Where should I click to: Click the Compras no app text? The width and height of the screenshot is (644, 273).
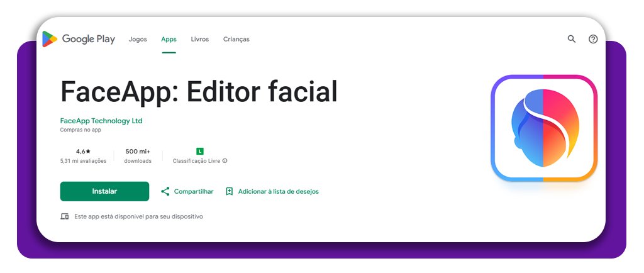(x=80, y=130)
